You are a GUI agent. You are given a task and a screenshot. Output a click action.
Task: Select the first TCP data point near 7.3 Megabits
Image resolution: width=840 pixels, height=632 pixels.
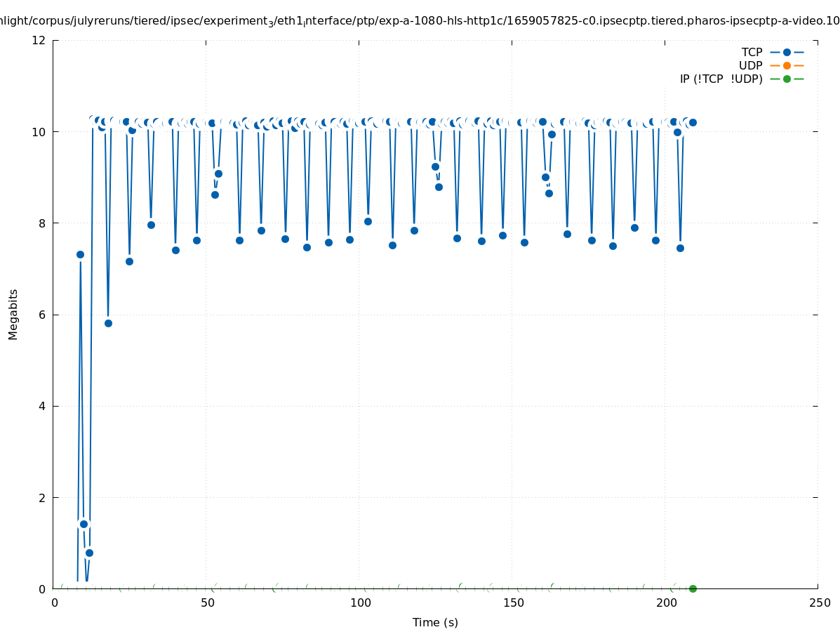click(80, 254)
